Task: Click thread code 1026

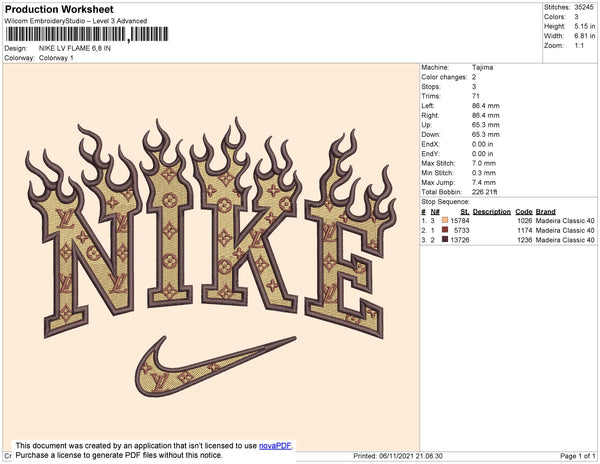Action: coord(525,221)
